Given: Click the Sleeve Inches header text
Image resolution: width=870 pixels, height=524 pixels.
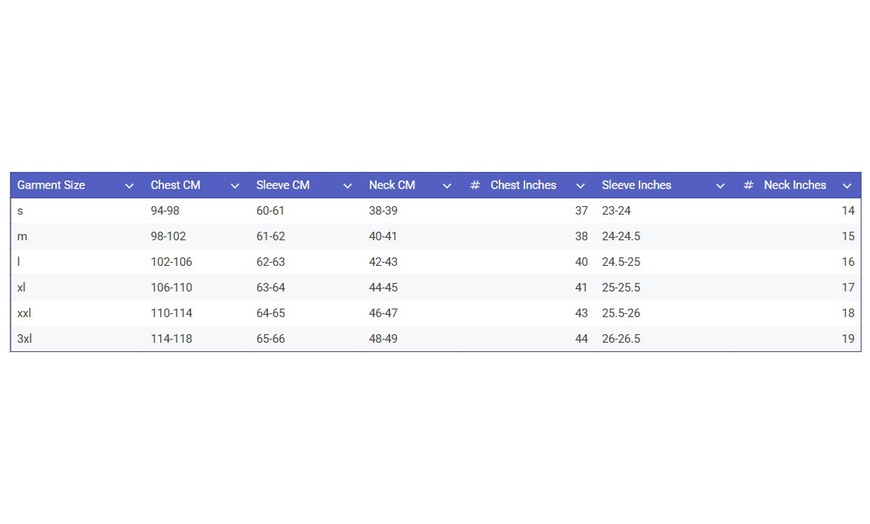Looking at the screenshot, I should [x=636, y=185].
